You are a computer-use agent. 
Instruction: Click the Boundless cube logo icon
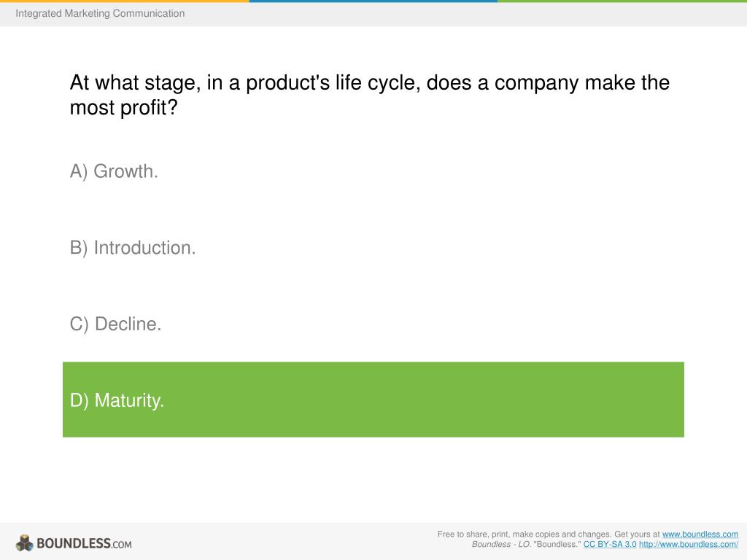coord(24,542)
